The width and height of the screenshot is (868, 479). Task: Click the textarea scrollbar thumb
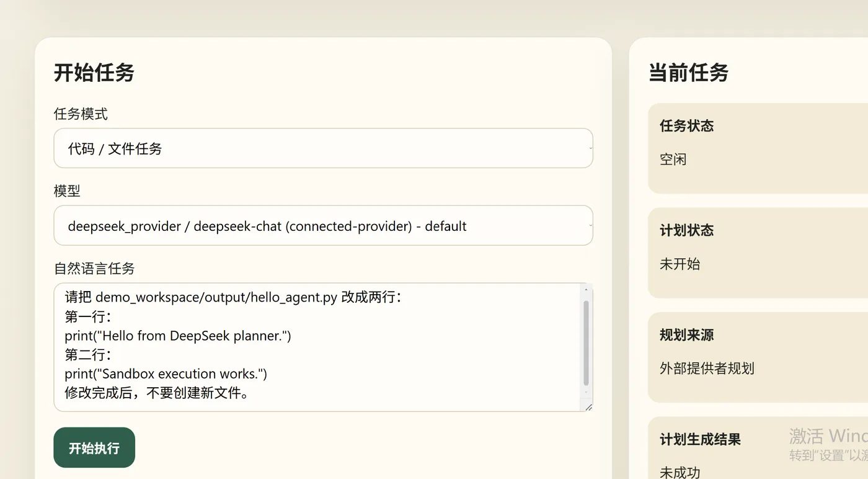click(586, 342)
